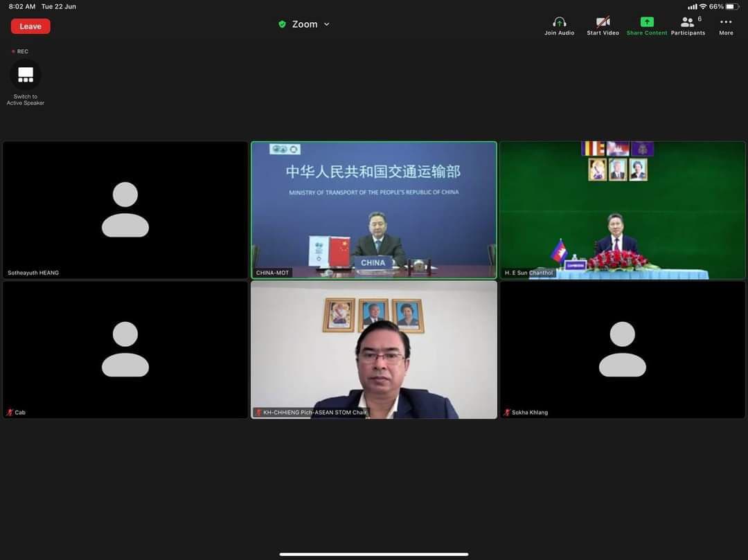Select the CHINA-MOT video tile
Screen dimensions: 748x560
[x=373, y=210]
